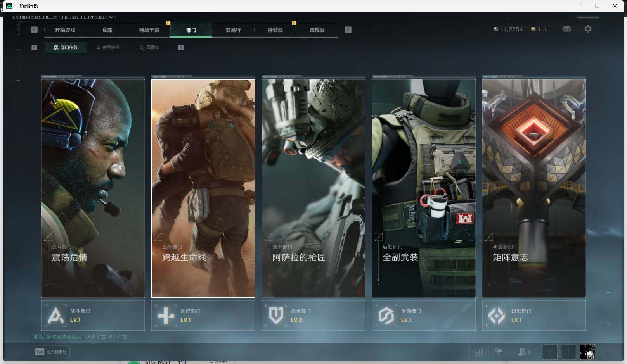Click the 开始游戏 tab

65,30
